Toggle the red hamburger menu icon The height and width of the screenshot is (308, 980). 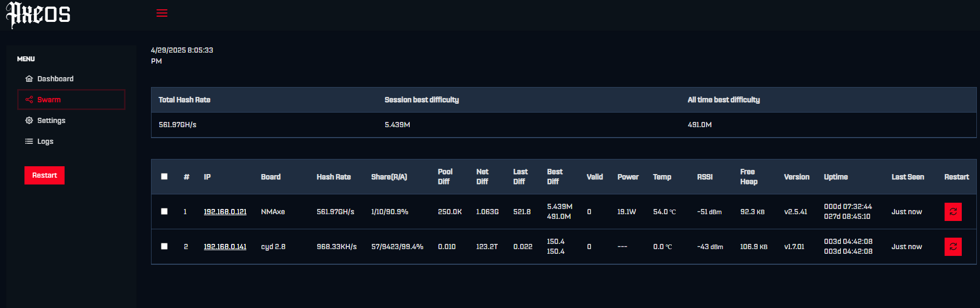(162, 13)
